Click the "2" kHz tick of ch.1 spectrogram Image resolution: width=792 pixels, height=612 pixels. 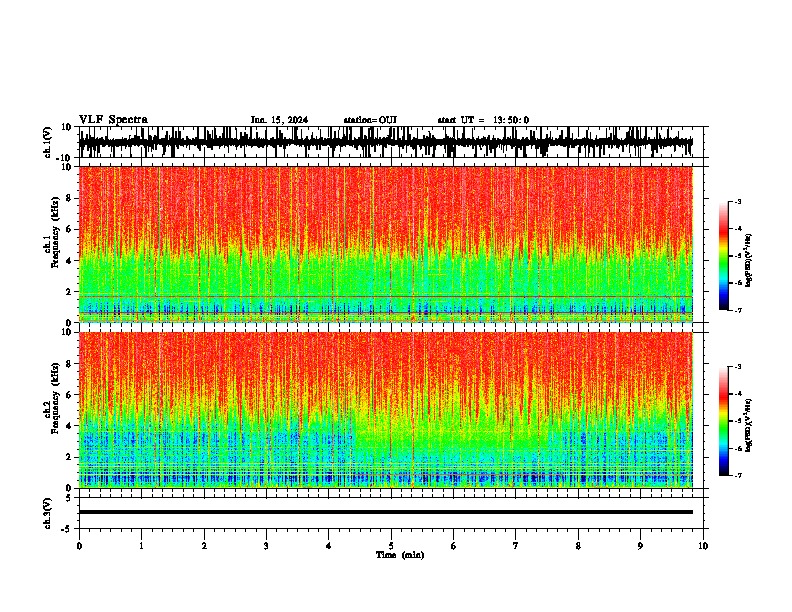click(x=70, y=292)
